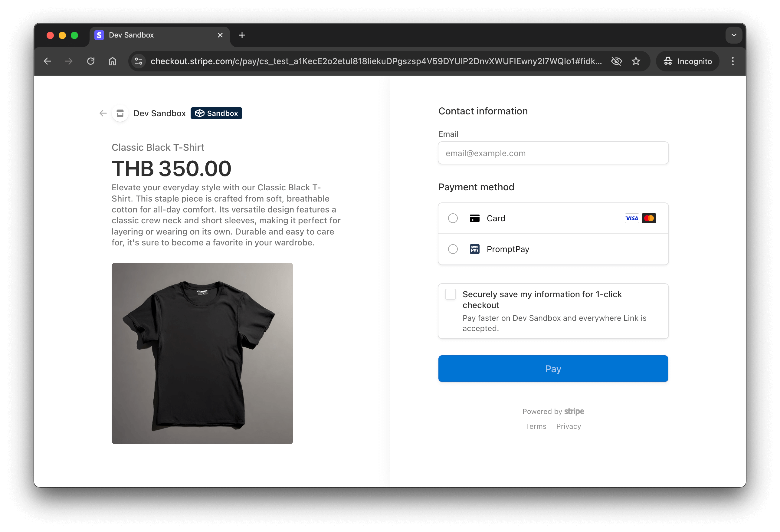Image resolution: width=780 pixels, height=532 pixels.
Task: Select the Card payment method
Action: pos(453,218)
